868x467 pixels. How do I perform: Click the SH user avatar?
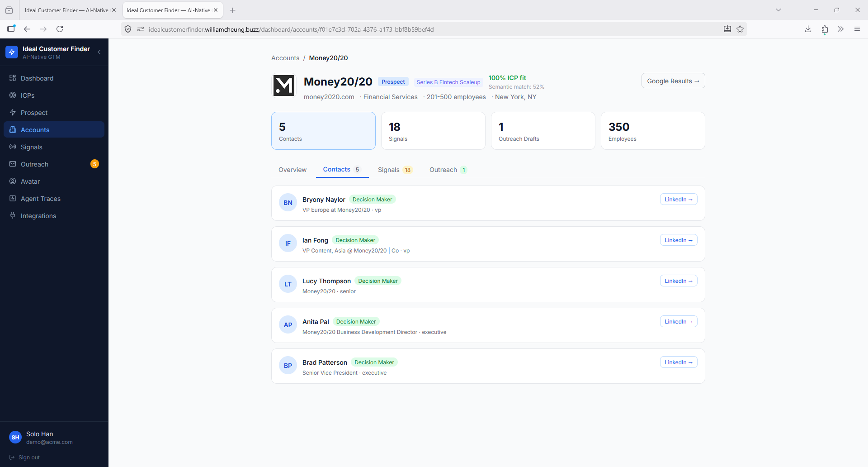(x=15, y=438)
